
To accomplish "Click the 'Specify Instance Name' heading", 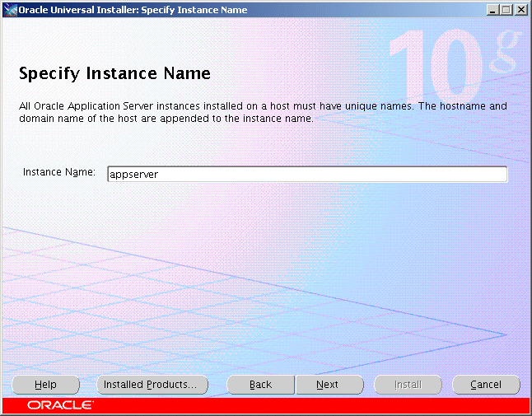I will coord(114,73).
